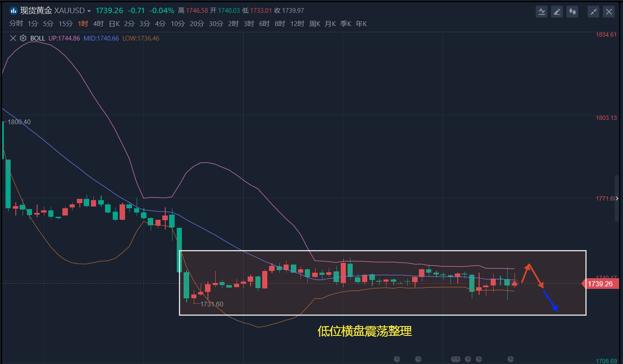The width and height of the screenshot is (623, 364).
Task: Collapse chart with the shrink arrows icon
Action: (x=594, y=12)
